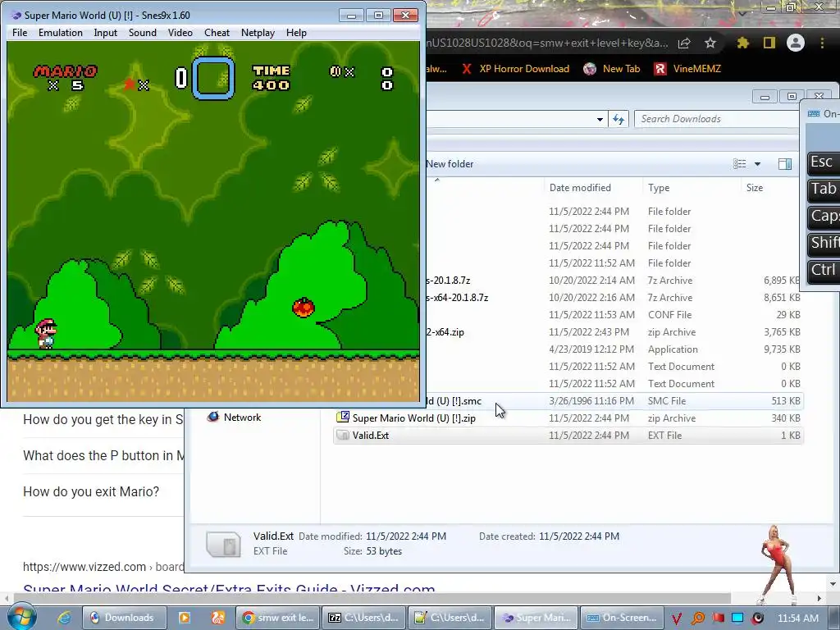The image size is (840, 630).
Task: Open XP Horror Download bookmark
Action: point(517,69)
